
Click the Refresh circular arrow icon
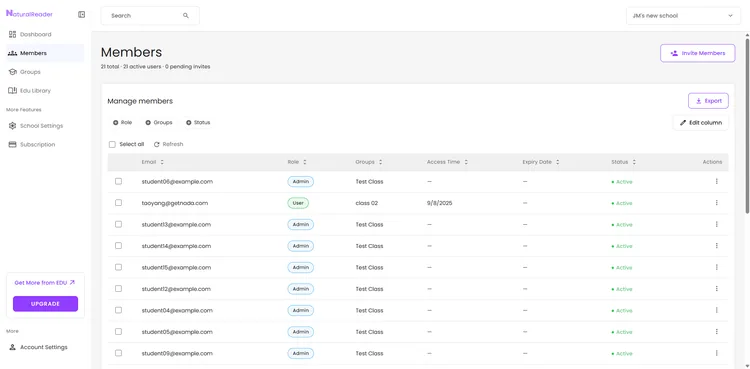[156, 145]
